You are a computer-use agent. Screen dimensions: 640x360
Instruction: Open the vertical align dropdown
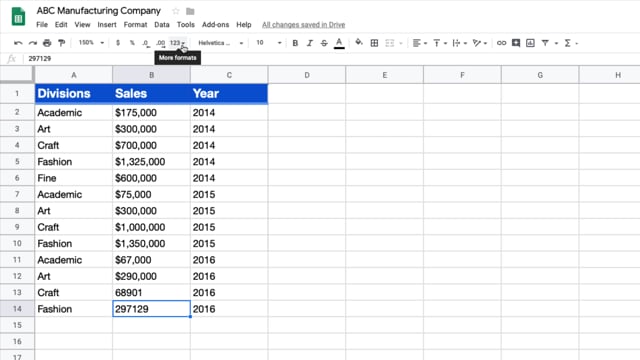tap(440, 43)
